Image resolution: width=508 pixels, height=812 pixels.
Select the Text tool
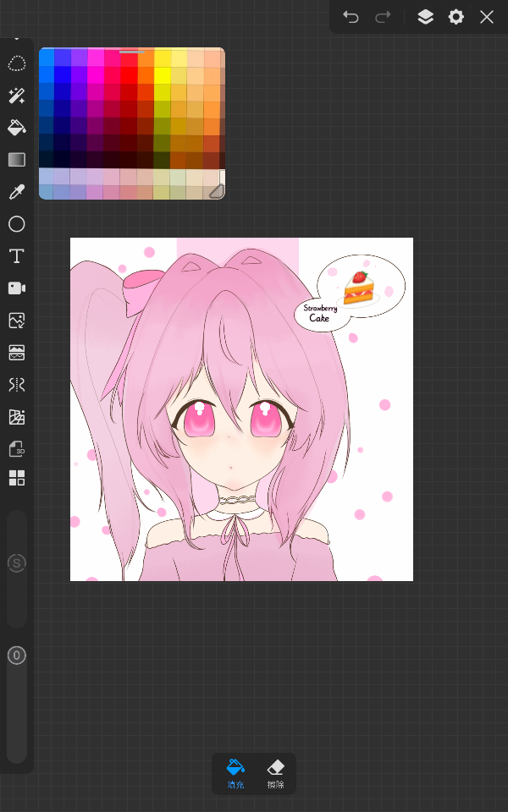(17, 255)
